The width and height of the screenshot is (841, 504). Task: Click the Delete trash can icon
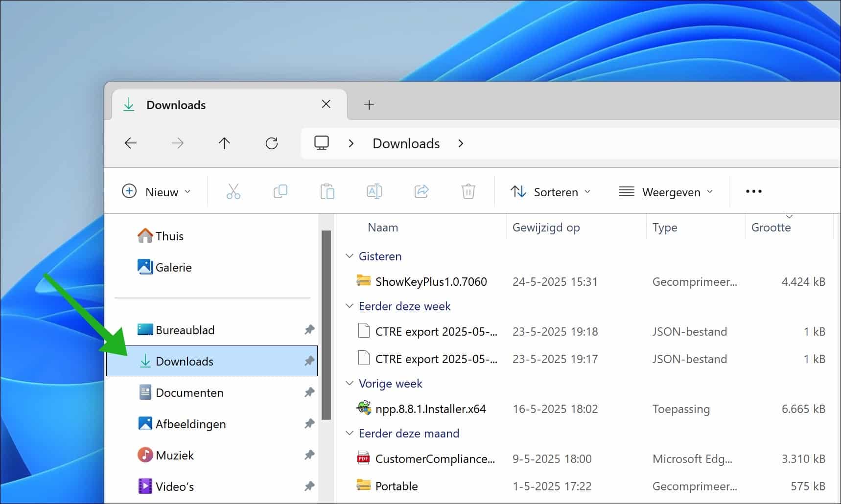tap(468, 191)
